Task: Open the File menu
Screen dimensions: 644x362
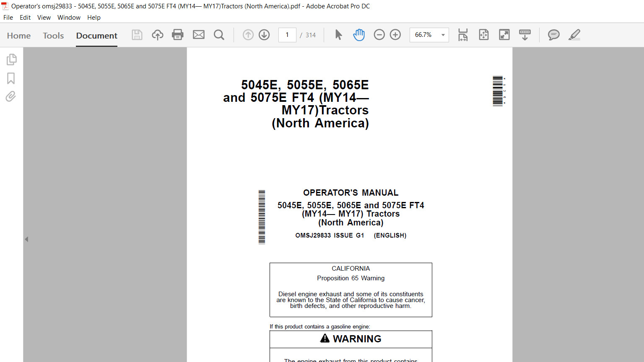Action: click(8, 18)
